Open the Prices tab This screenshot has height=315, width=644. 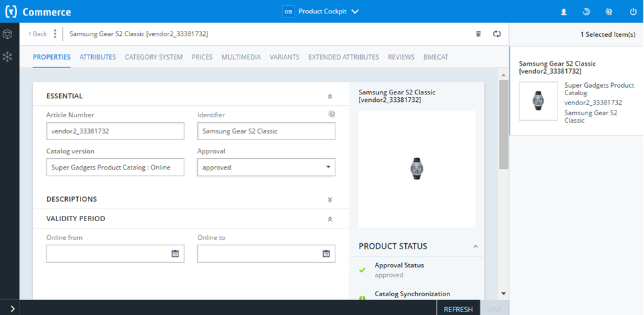(x=202, y=57)
